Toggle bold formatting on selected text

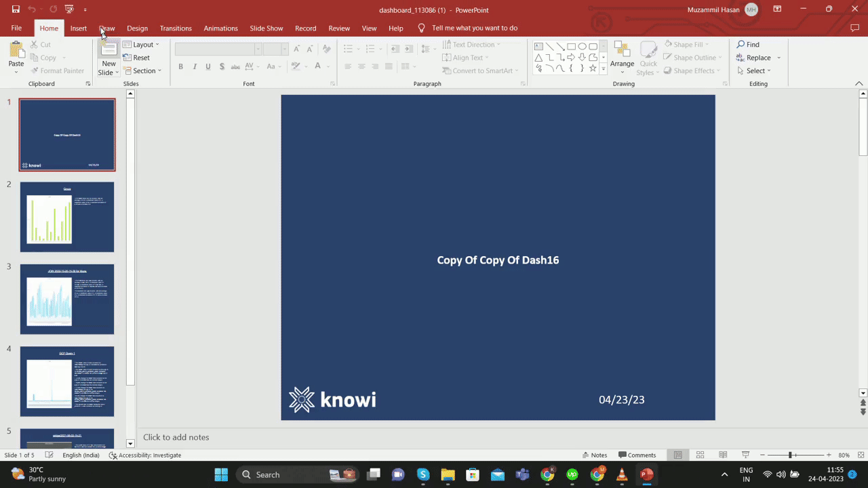[x=180, y=66]
